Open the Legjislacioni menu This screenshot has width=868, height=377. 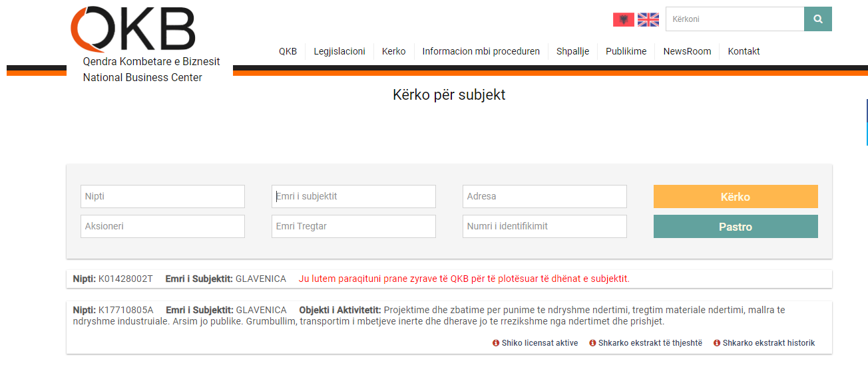coord(339,51)
